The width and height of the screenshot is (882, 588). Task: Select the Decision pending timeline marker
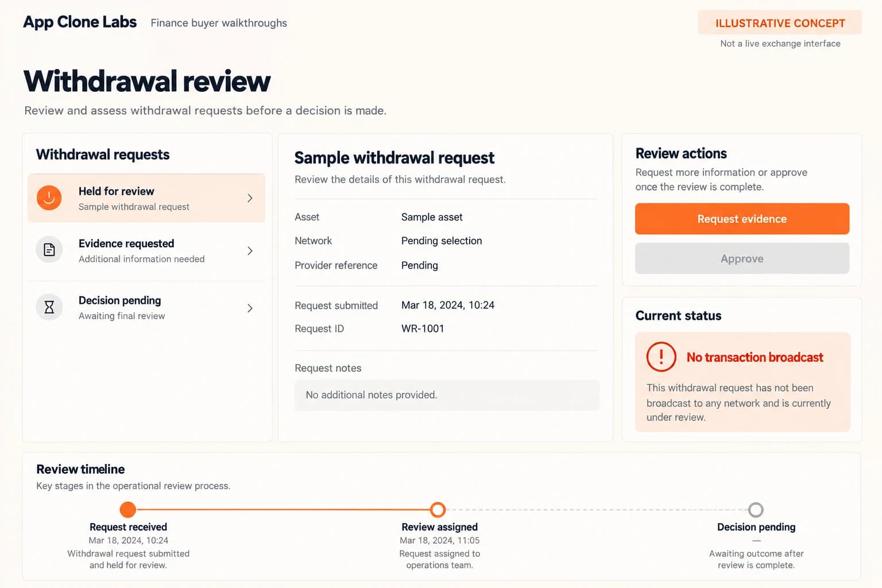pyautogui.click(x=756, y=509)
